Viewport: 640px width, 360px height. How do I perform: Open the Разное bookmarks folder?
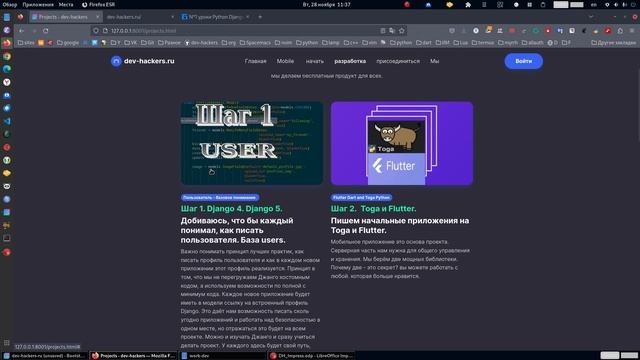(169, 42)
